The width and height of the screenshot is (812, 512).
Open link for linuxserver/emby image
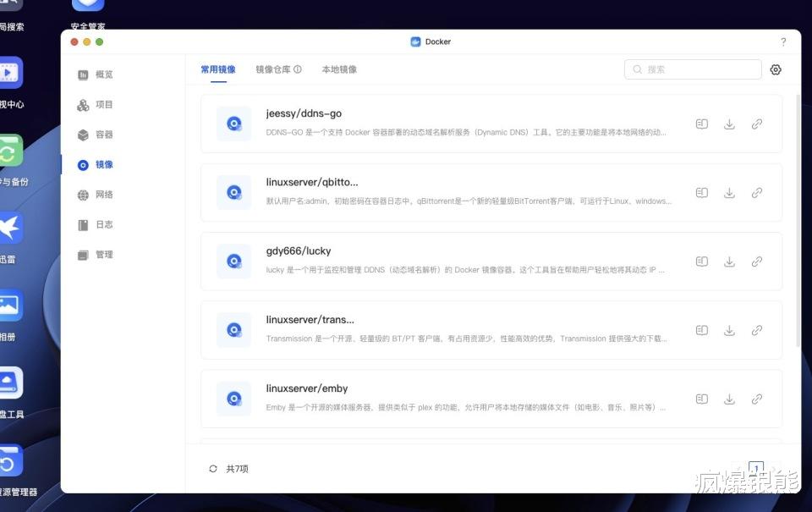[x=756, y=399]
